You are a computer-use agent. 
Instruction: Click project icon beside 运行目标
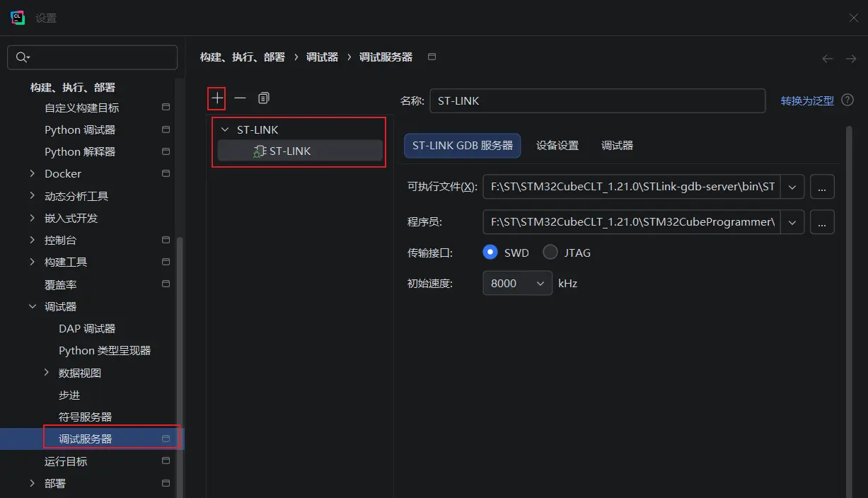(x=166, y=461)
